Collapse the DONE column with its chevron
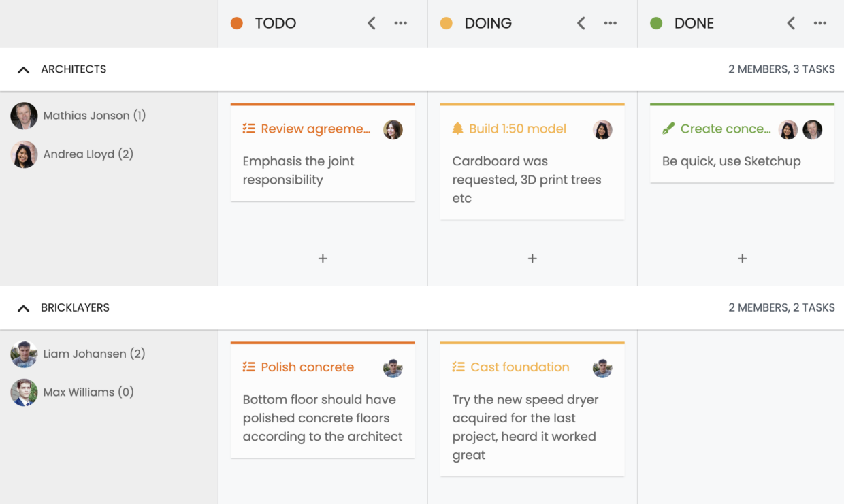This screenshot has width=844, height=504. coord(791,23)
